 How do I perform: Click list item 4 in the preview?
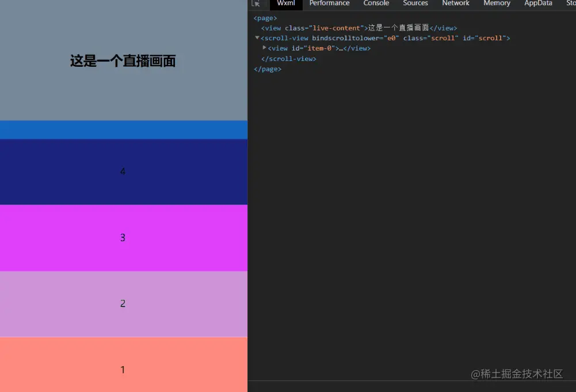123,171
